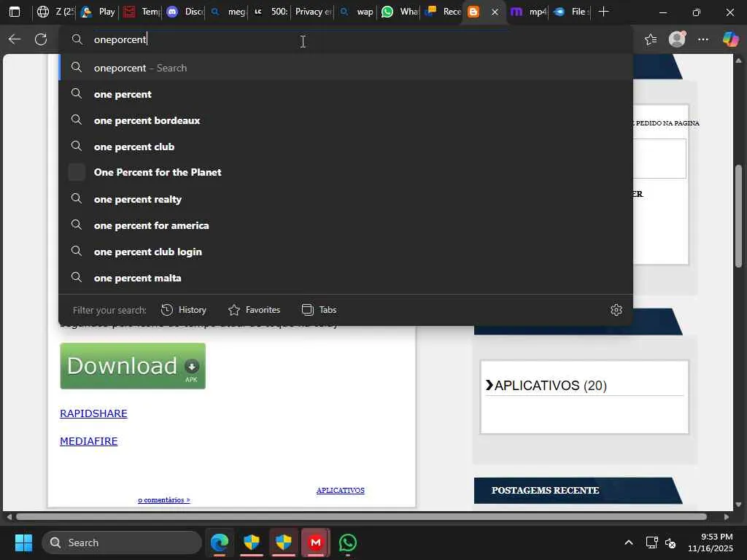Filter search by History
Screen dimensions: 747x560
click(x=183, y=310)
